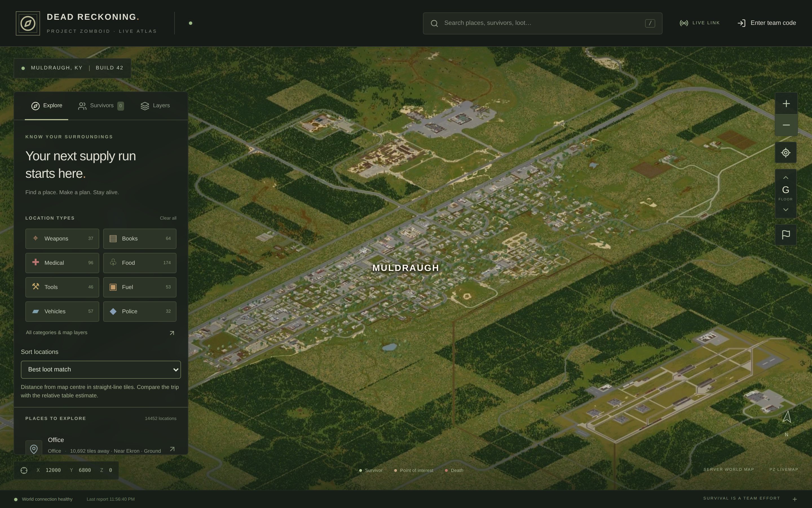Open the Office location arrow link
Image resolution: width=812 pixels, height=508 pixels.
click(172, 449)
